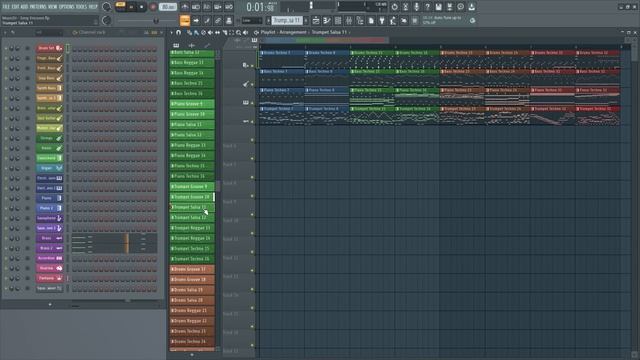The height and width of the screenshot is (360, 640).
Task: Select the Strings channel button
Action: point(49,138)
